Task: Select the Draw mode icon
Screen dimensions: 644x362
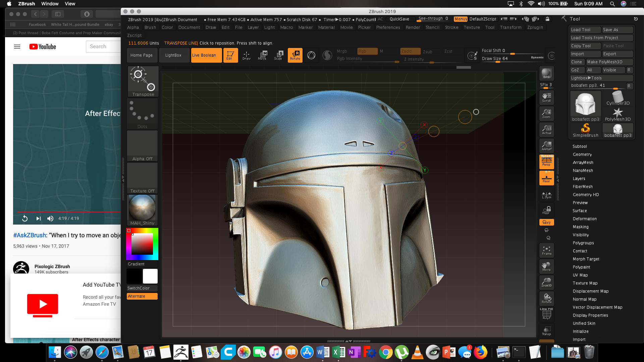Action: [x=247, y=55]
